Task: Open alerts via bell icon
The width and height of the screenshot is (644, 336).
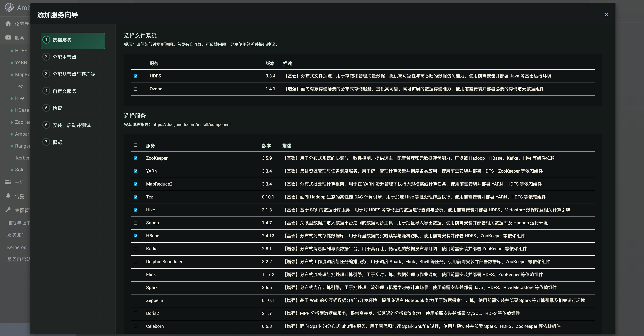Action: pos(8,196)
